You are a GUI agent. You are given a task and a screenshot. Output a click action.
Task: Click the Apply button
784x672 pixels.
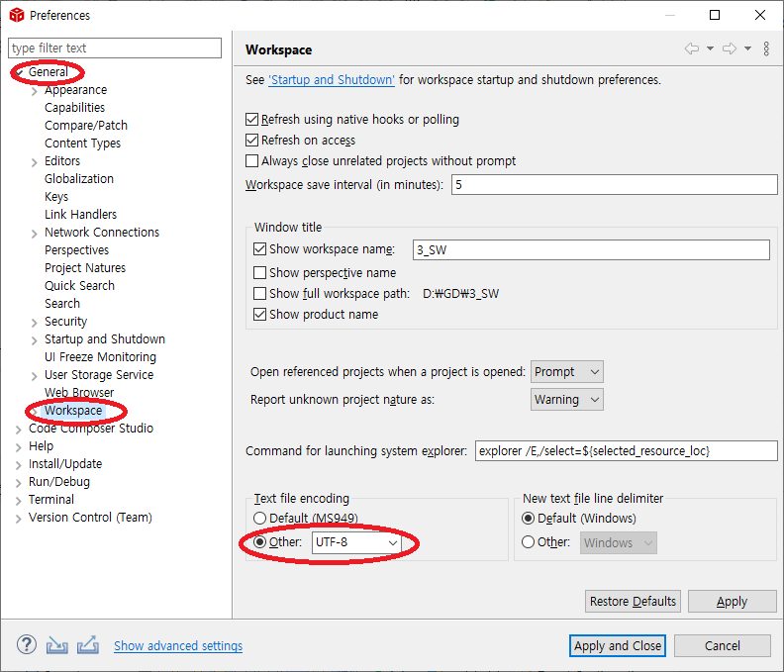pyautogui.click(x=732, y=601)
